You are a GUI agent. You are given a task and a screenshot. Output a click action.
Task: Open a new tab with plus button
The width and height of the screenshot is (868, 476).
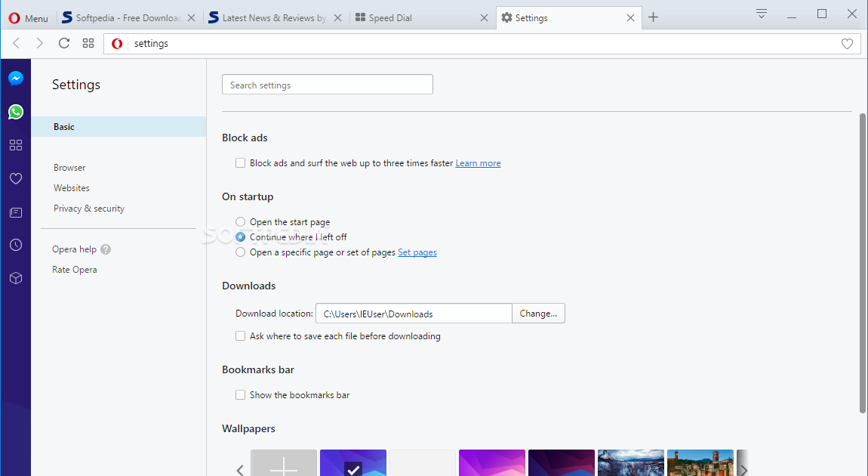click(653, 17)
